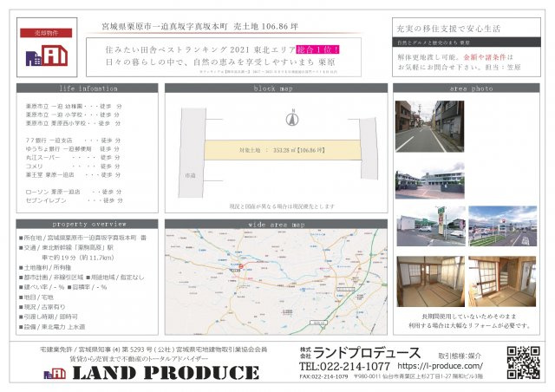Open the left tatami room interior photo

coord(430,281)
